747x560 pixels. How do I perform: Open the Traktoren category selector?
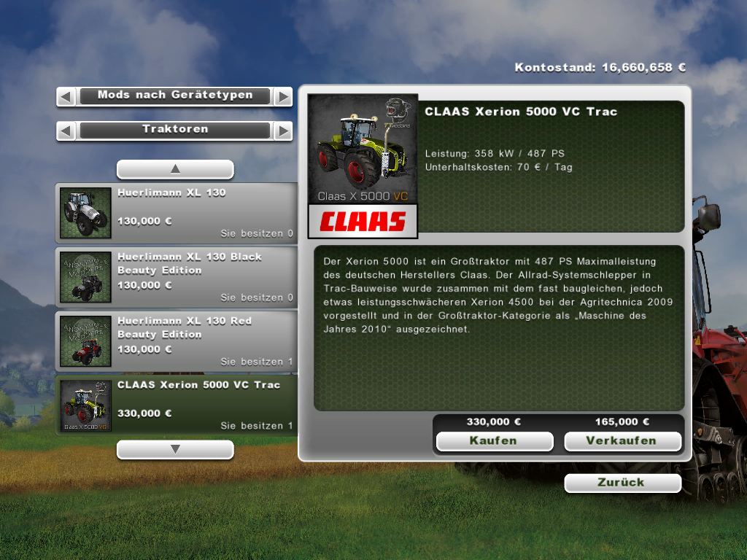coord(175,131)
